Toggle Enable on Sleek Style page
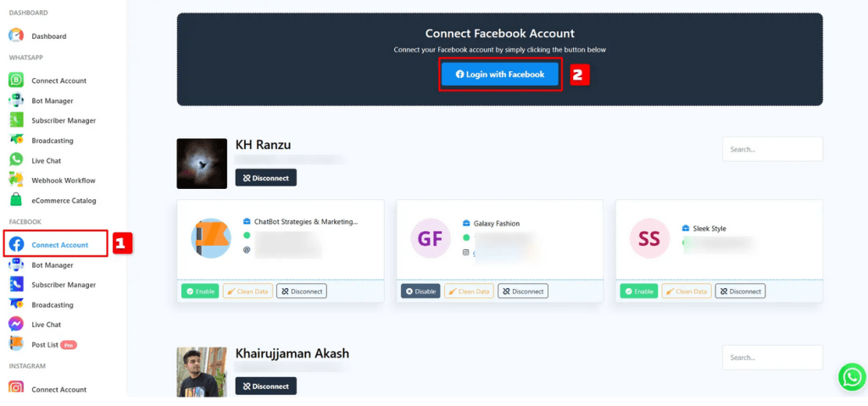The image size is (868, 406). click(x=639, y=292)
